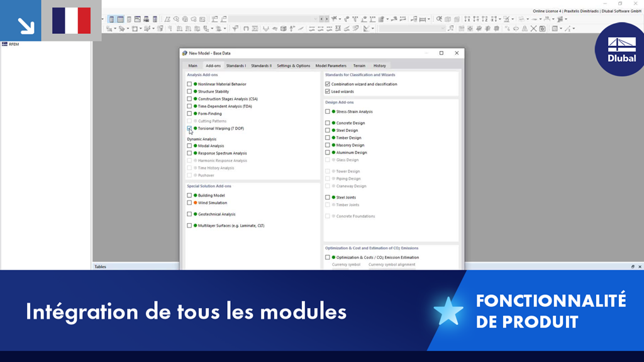Enable Nonlinear Material Behavior checkbox
This screenshot has width=644, height=362.
pos(189,84)
